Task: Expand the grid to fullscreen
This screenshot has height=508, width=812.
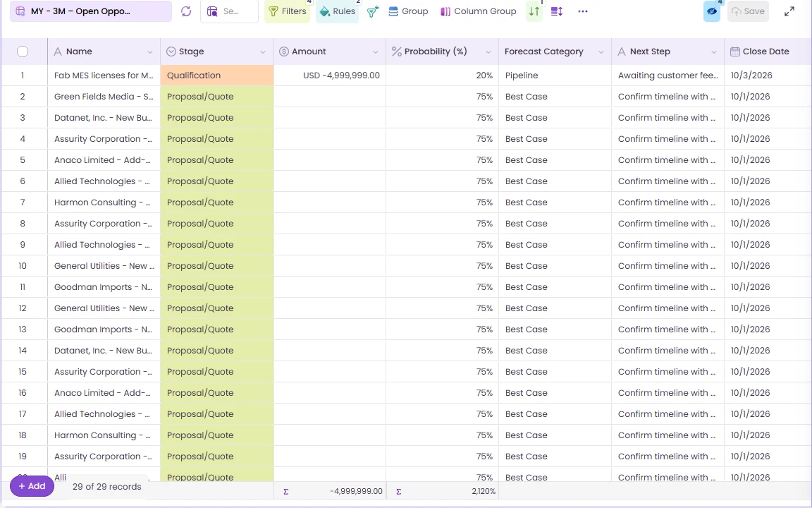Action: tap(789, 11)
